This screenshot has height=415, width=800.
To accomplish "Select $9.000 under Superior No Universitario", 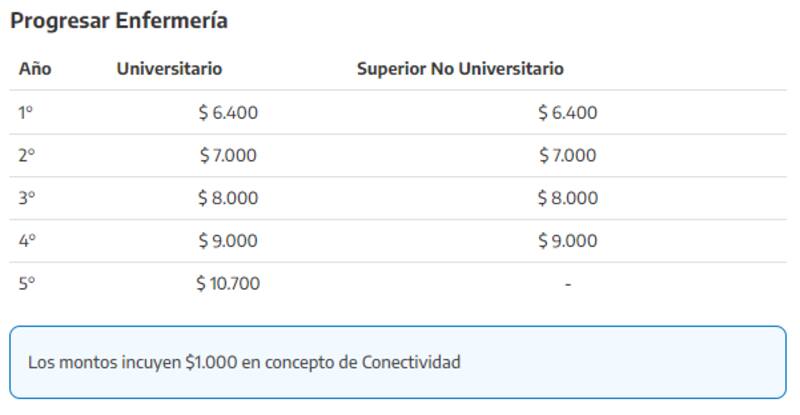I will 568,241.
